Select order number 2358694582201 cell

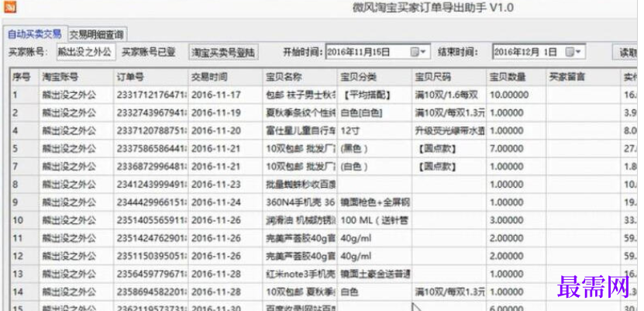150,292
